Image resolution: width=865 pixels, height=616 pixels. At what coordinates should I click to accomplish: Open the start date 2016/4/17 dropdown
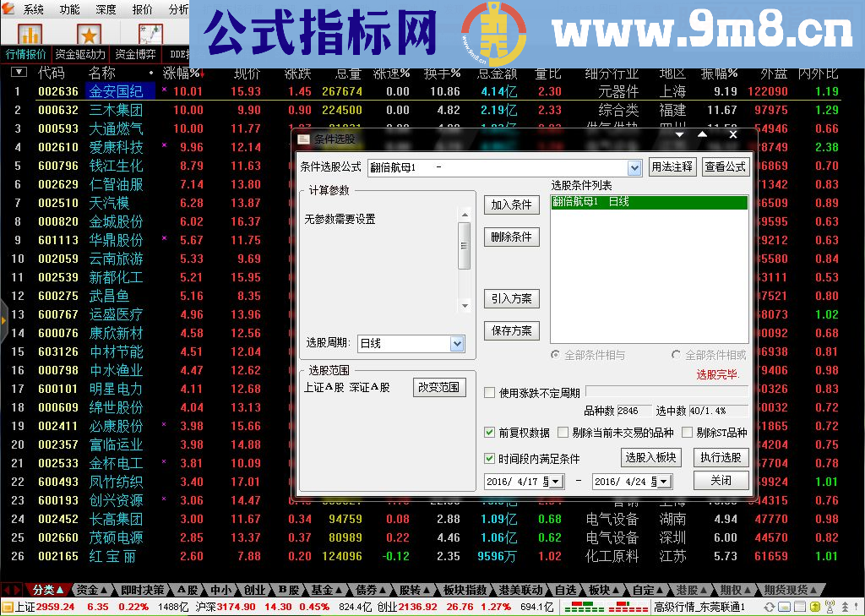(555, 481)
